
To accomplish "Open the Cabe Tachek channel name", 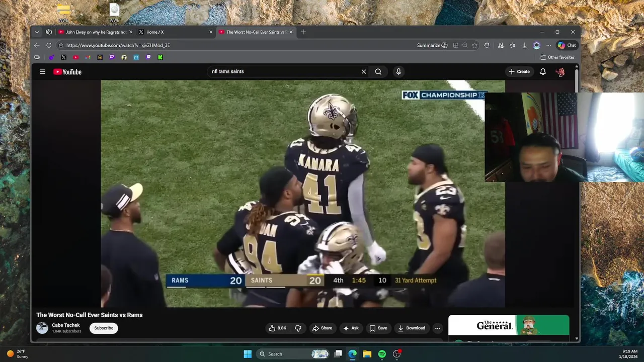I will (x=66, y=325).
